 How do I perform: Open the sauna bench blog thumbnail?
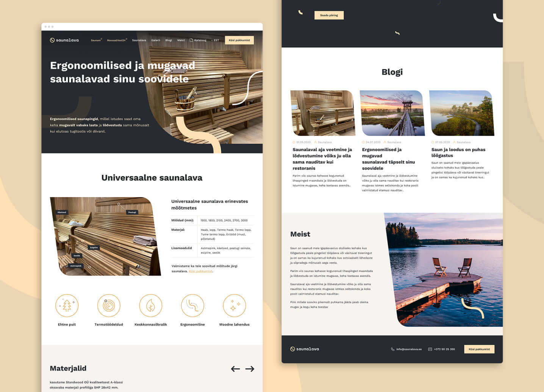pyautogui.click(x=323, y=113)
